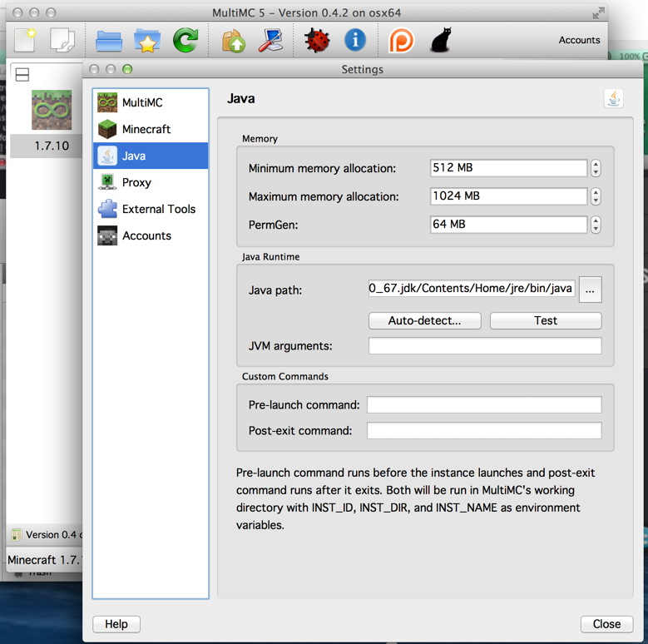Click the Check for updates box icon
The width and height of the screenshot is (648, 644).
(234, 41)
